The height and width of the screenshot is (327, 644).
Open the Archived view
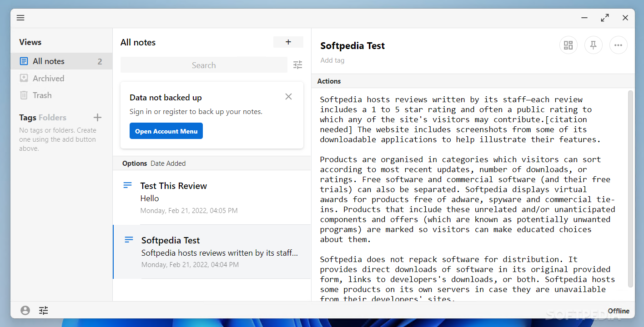click(x=61, y=78)
